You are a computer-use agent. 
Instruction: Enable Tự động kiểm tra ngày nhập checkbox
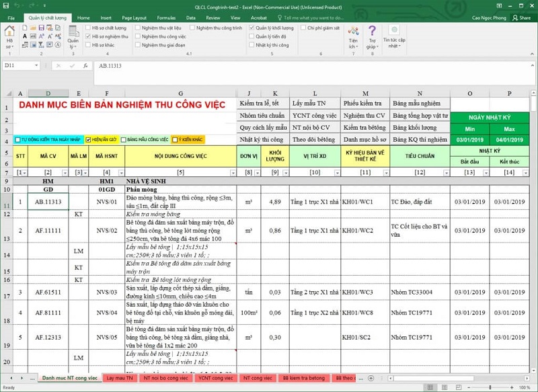[17, 139]
